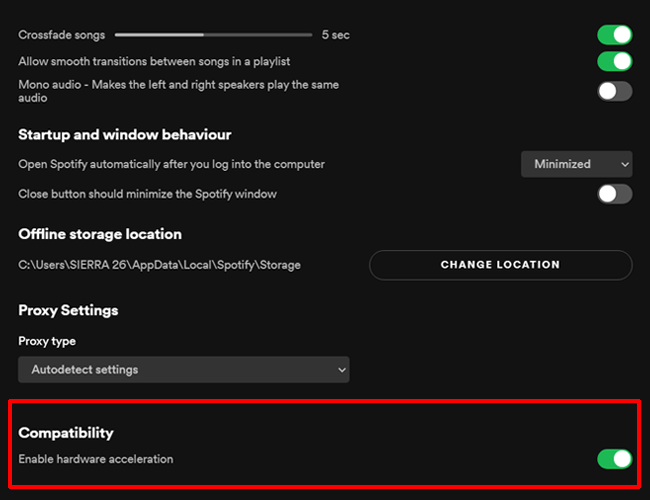650x500 pixels.
Task: Turn off Enable hardware acceleration switch
Action: [614, 459]
